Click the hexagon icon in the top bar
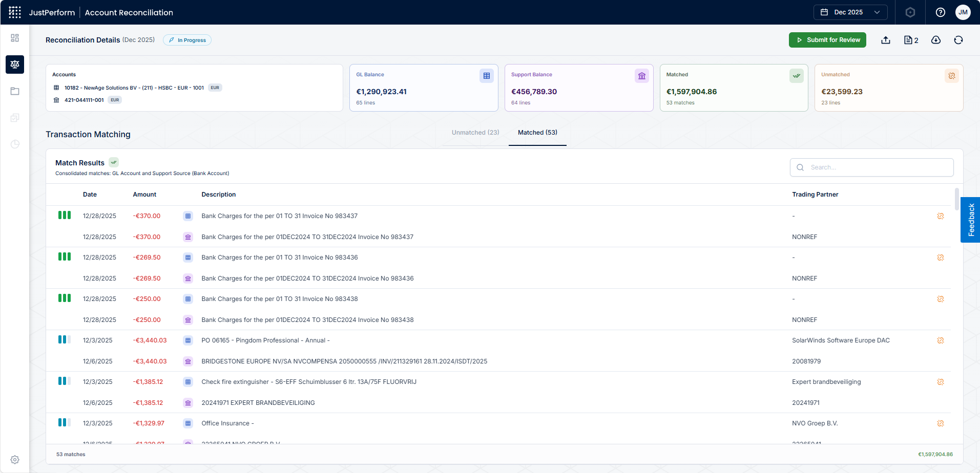This screenshot has height=473, width=980. click(x=910, y=12)
